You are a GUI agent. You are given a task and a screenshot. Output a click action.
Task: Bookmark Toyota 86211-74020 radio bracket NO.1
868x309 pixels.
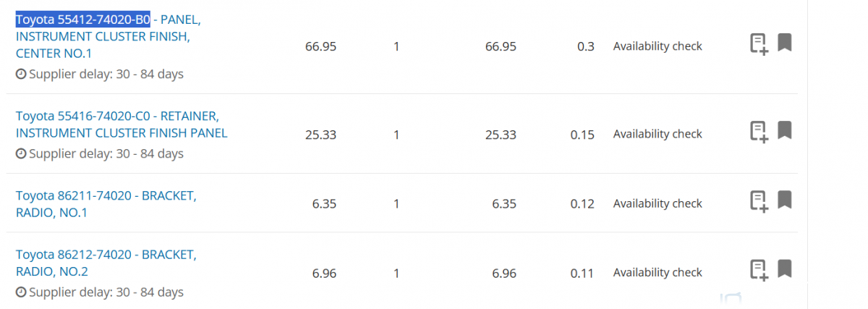pyautogui.click(x=785, y=200)
